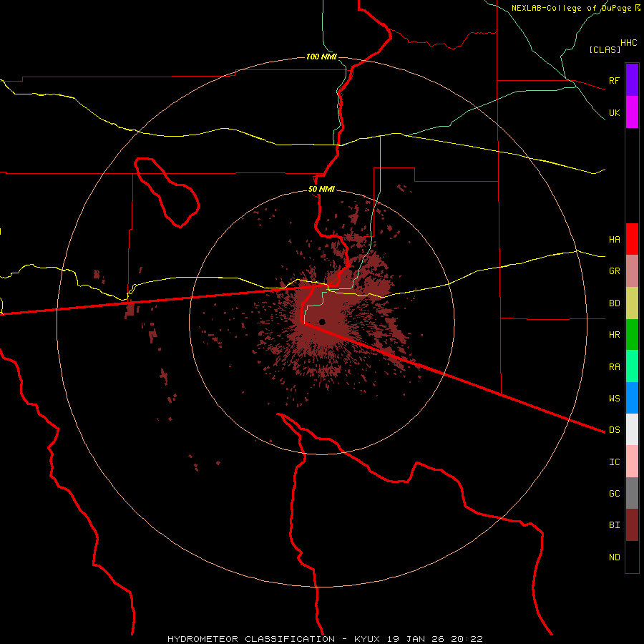Click the HYDROMETEOR CLASSIFICATION title text
This screenshot has width=644, height=644.
[251, 639]
